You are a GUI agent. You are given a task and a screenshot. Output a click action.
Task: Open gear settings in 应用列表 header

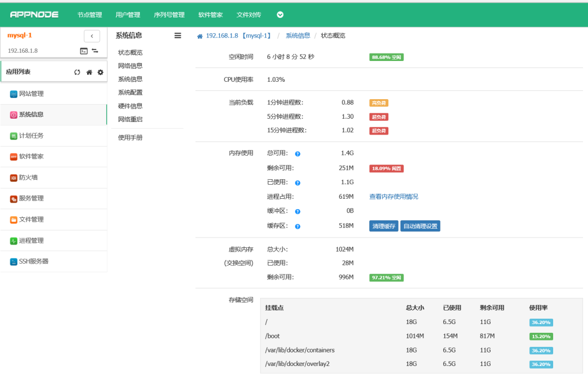[101, 72]
